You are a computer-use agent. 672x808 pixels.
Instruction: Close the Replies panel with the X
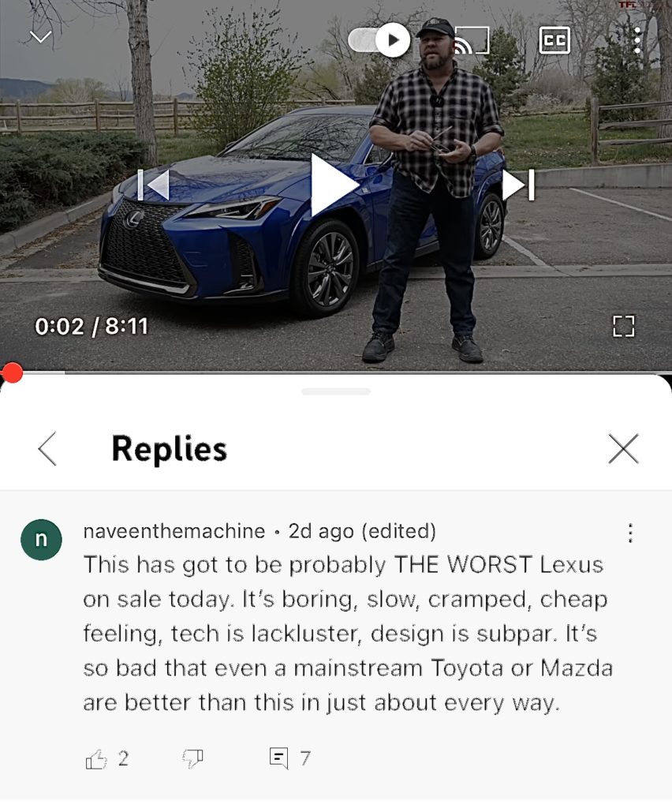point(624,449)
